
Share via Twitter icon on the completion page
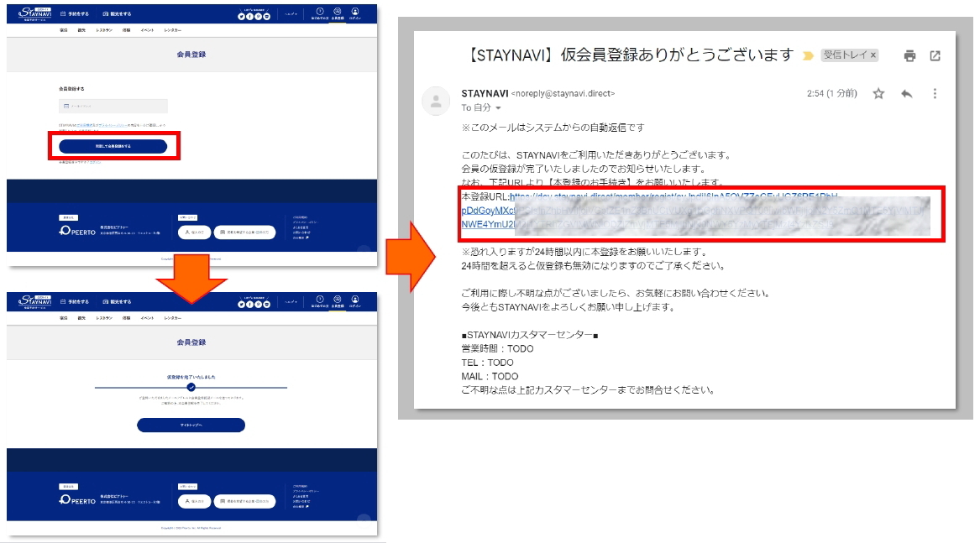[x=241, y=305]
